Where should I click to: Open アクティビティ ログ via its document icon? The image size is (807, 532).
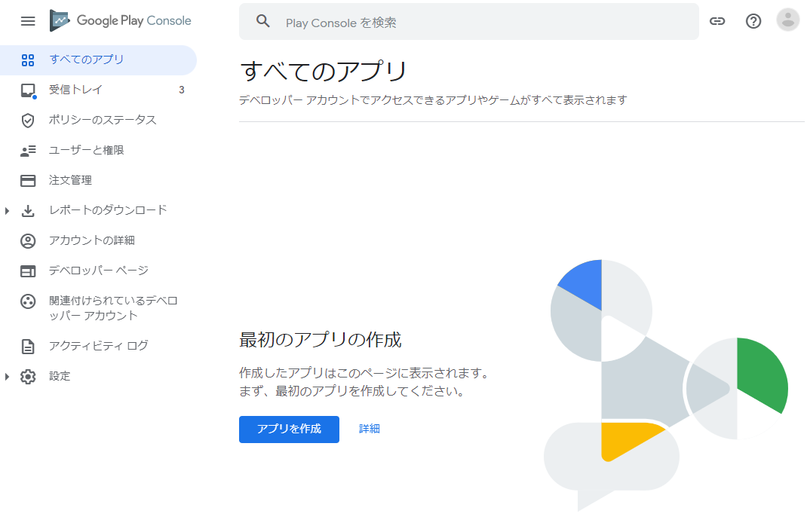28,346
